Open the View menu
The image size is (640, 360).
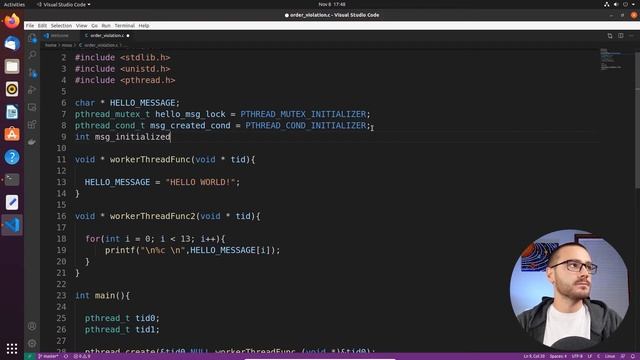pos(81,25)
